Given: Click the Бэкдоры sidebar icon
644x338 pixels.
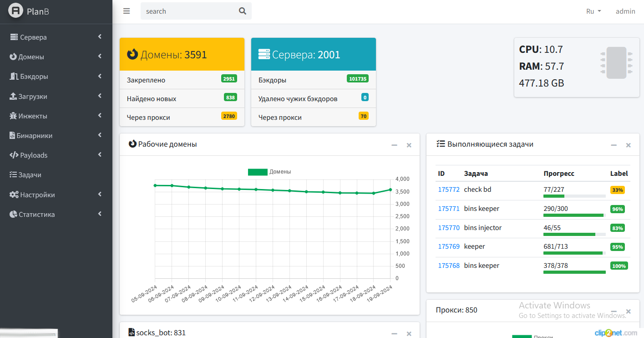Looking at the screenshot, I should (x=14, y=77).
